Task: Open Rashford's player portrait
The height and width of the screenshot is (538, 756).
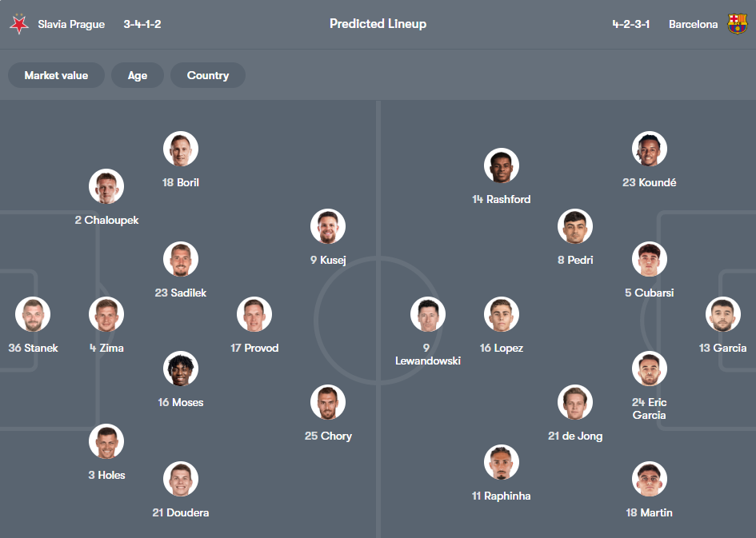Action: coord(502,165)
